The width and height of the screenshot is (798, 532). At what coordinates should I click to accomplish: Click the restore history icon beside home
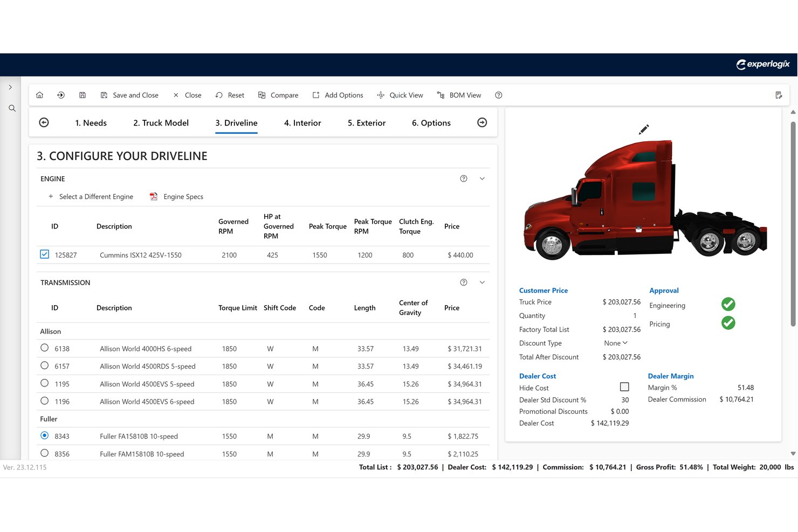click(x=61, y=95)
